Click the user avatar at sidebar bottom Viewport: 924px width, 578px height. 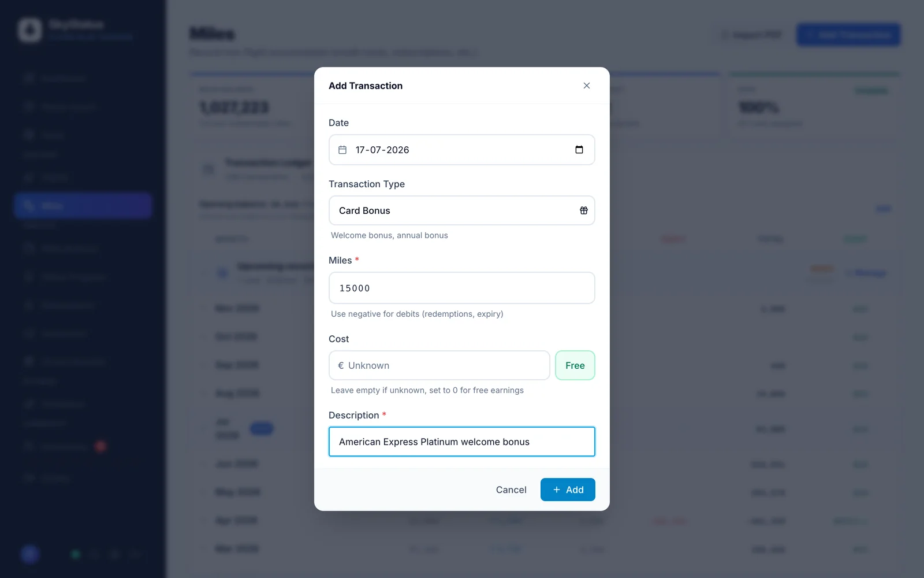coord(30,554)
